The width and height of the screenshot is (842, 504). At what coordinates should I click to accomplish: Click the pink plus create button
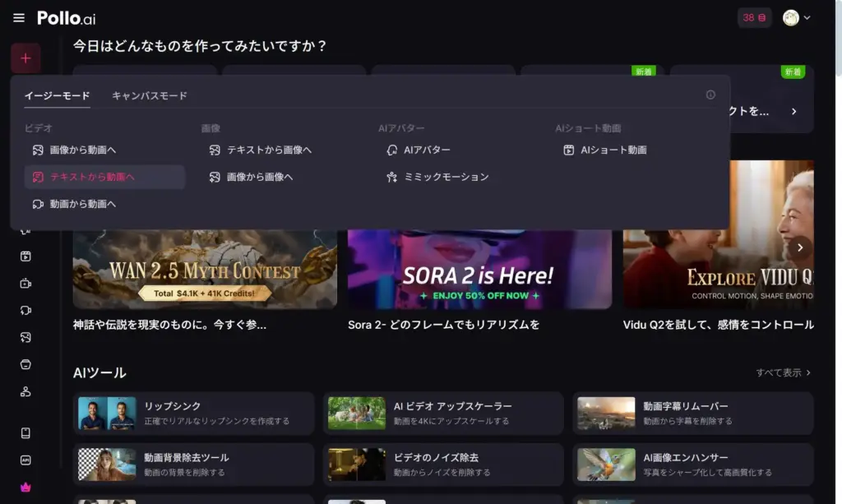(x=25, y=58)
